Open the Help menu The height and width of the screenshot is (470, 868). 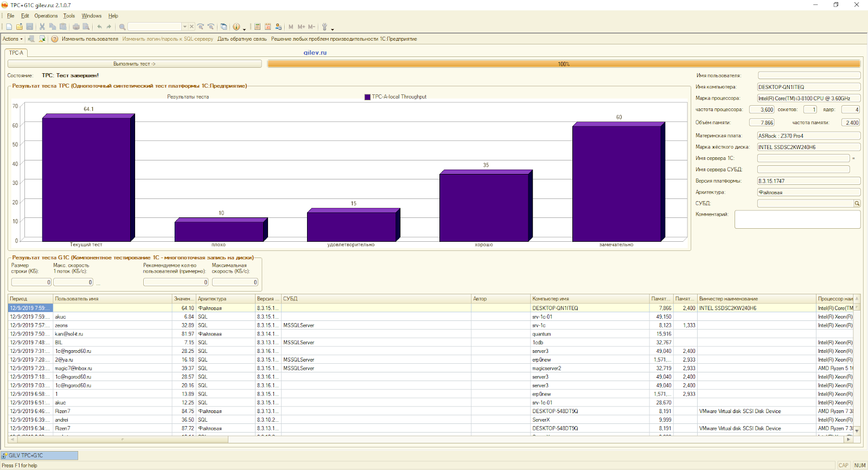[x=113, y=16]
